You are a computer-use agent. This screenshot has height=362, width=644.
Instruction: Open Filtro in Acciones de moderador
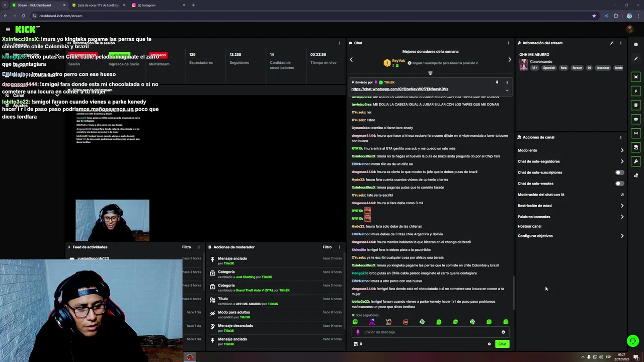click(327, 247)
